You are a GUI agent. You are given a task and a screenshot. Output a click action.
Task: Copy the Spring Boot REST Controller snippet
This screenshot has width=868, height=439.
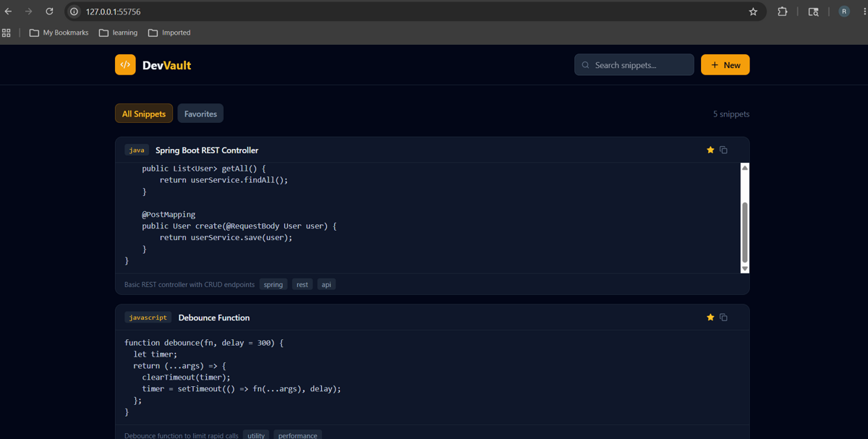(723, 150)
